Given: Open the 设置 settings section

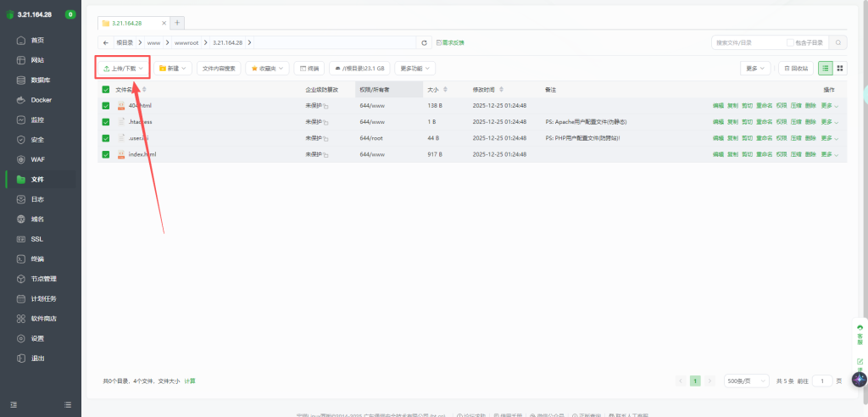Looking at the screenshot, I should tap(37, 338).
